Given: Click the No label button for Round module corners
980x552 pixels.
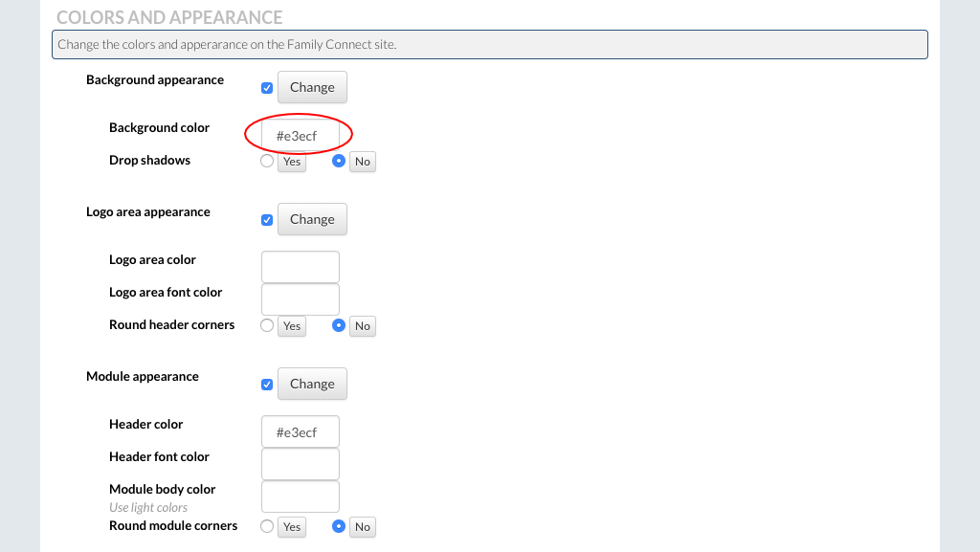Looking at the screenshot, I should tap(363, 527).
